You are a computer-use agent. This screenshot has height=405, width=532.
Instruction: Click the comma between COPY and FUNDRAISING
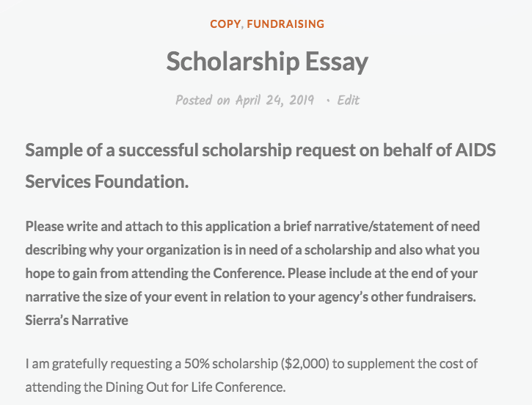point(243,26)
